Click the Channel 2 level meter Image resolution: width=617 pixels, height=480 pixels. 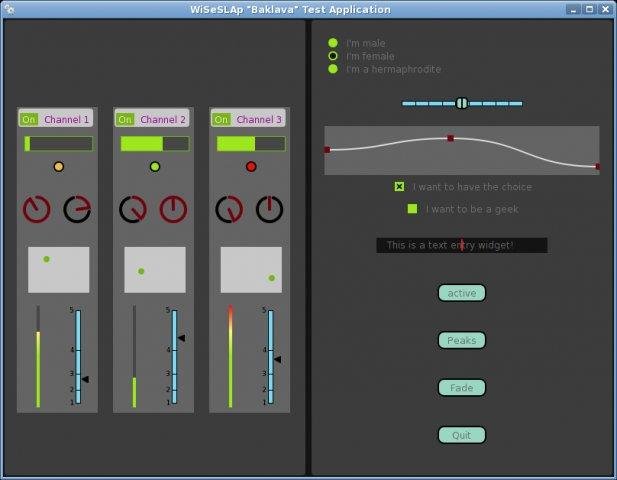134,356
